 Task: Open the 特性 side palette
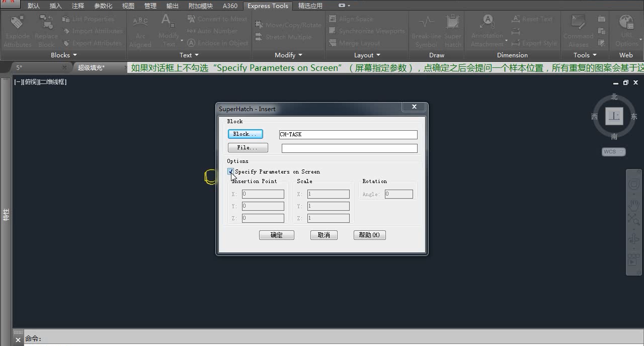[6, 214]
